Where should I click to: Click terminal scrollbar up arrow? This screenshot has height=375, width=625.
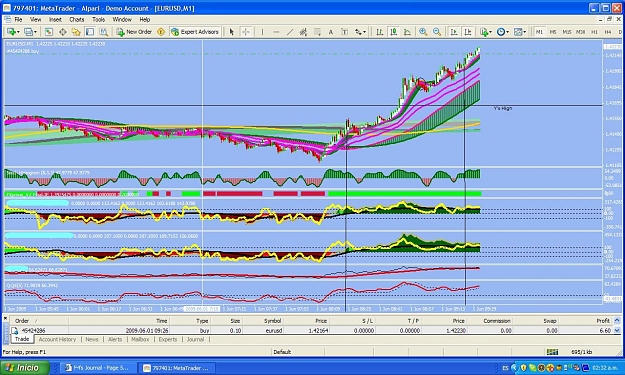pos(617,320)
